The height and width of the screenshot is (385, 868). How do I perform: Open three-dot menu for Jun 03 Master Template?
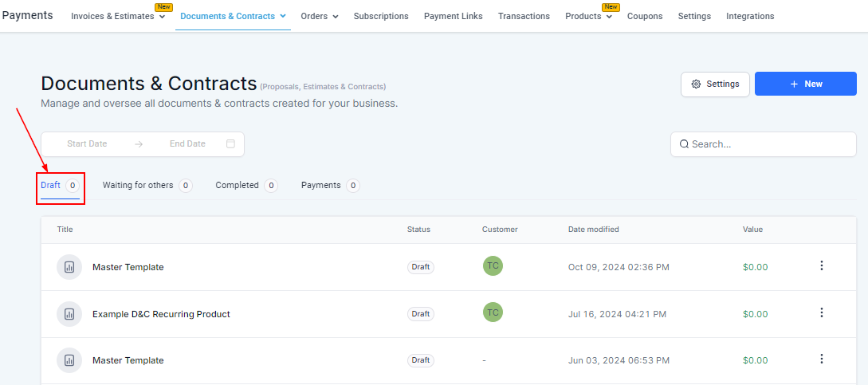pyautogui.click(x=822, y=359)
